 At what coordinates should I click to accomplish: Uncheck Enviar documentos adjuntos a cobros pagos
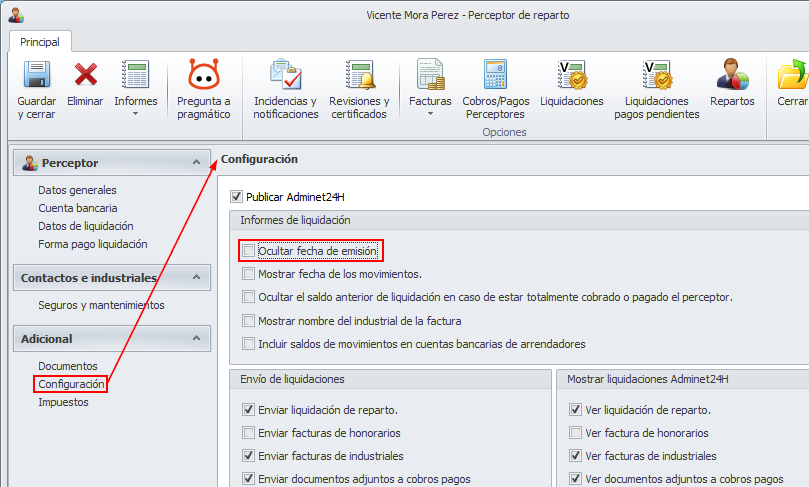tap(249, 479)
